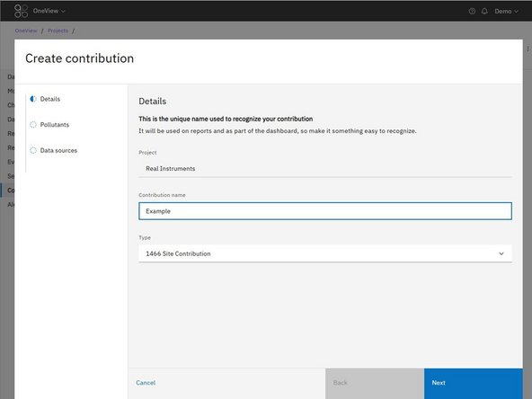The width and height of the screenshot is (532, 399).
Task: Click the Pollutants step circle icon
Action: click(33, 125)
